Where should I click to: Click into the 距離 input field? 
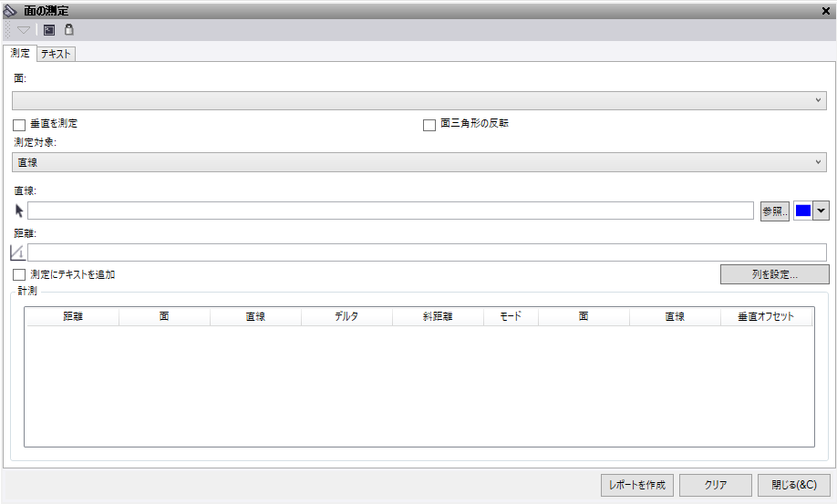(x=427, y=252)
